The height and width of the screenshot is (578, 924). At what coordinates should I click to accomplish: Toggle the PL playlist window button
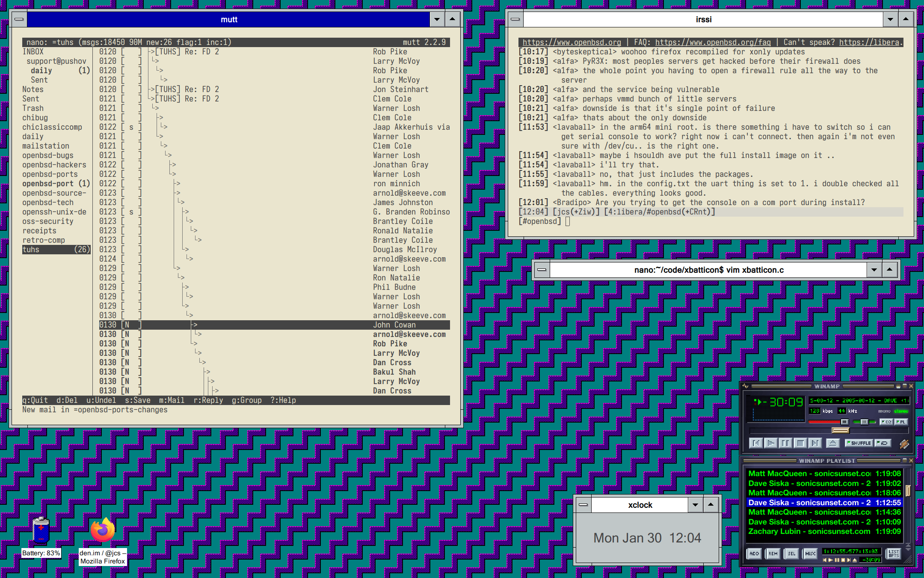pyautogui.click(x=901, y=422)
